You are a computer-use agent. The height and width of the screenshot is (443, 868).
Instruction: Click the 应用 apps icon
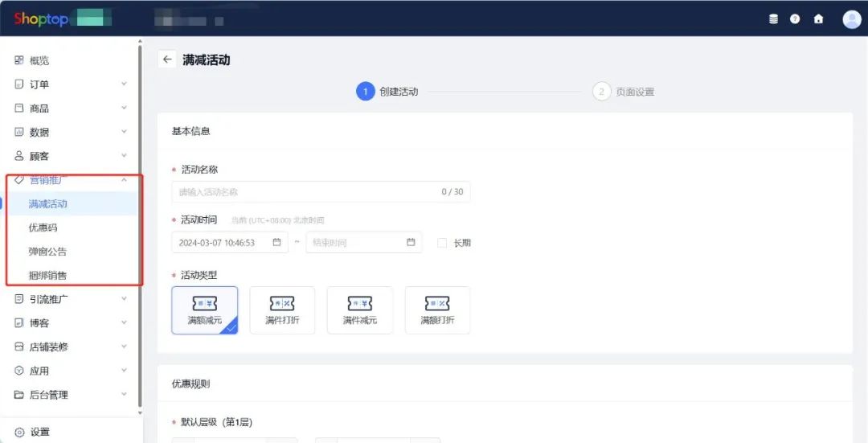(19, 371)
